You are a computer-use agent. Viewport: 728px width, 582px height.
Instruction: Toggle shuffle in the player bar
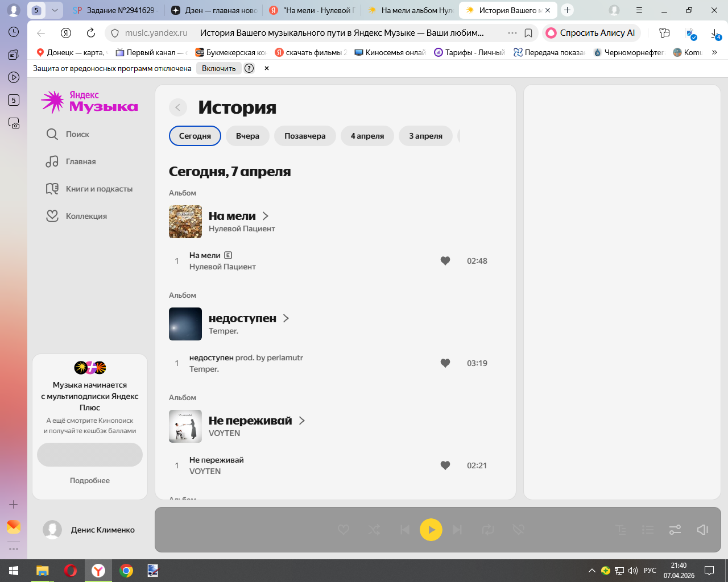point(374,530)
